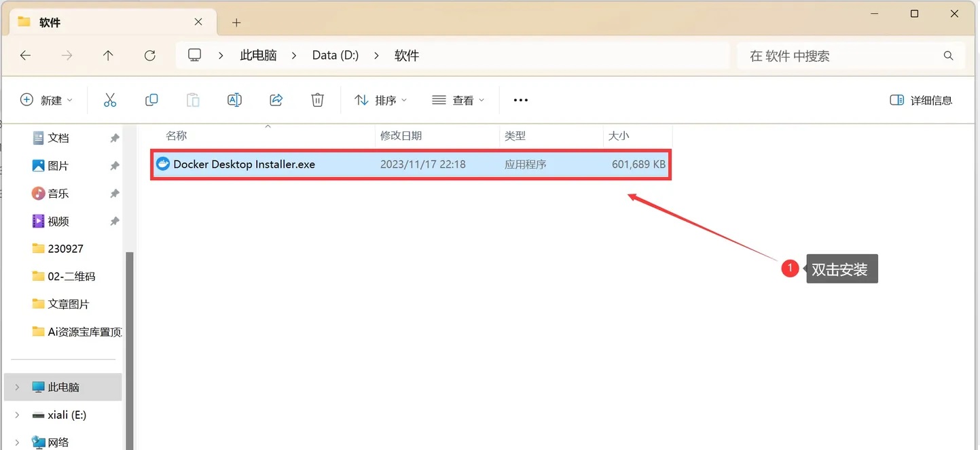The image size is (980, 450).
Task: Click the 应用程序 type cell
Action: [x=525, y=164]
